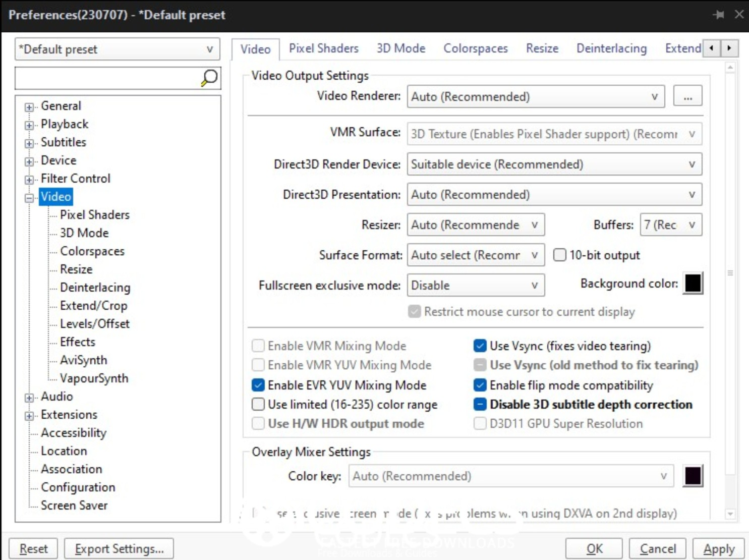749x560 pixels.
Task: Focus the preferences search input field
Action: pyautogui.click(x=108, y=78)
